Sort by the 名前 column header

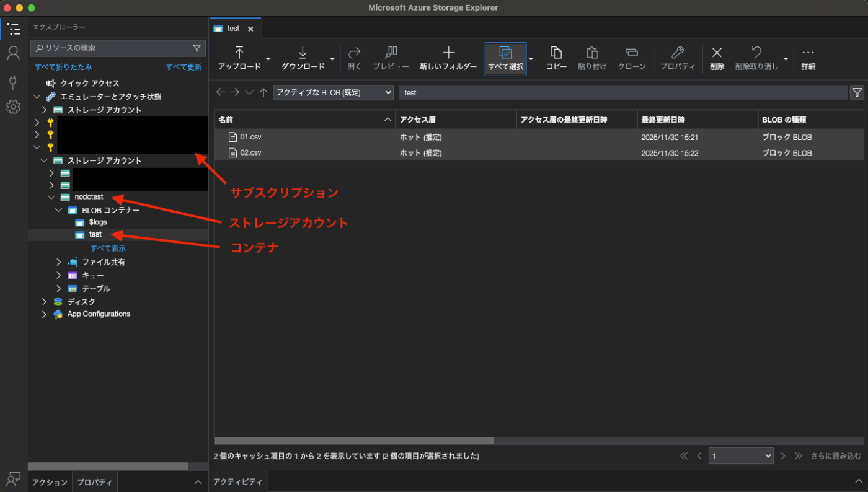[305, 120]
